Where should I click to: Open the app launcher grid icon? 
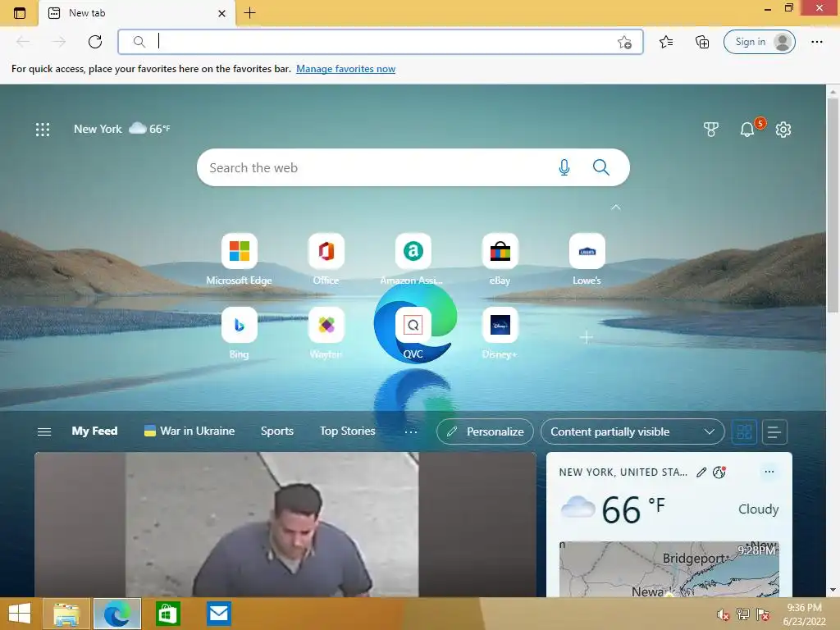point(43,129)
